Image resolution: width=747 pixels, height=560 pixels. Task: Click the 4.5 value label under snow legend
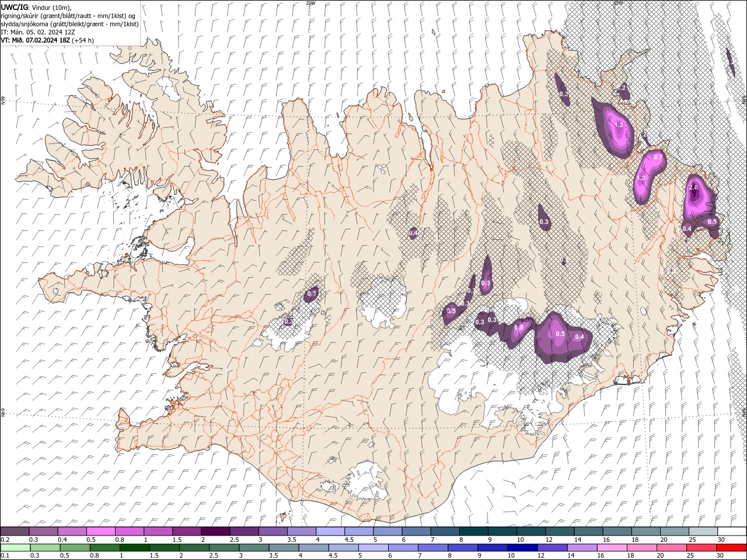349,540
